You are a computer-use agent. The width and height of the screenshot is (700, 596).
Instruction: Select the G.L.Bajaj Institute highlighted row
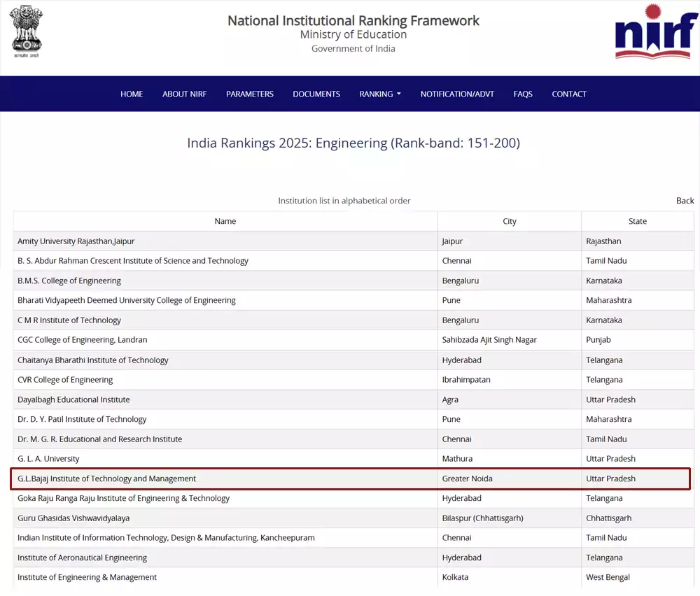pyautogui.click(x=107, y=478)
